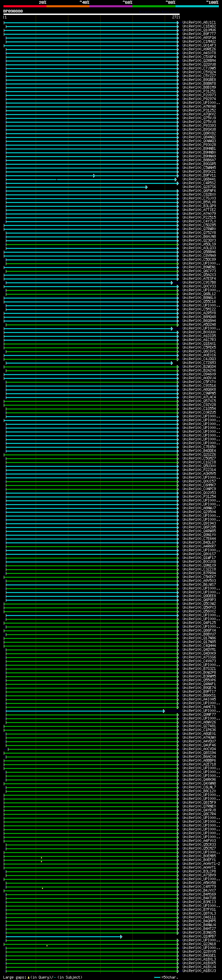
Task: Click the orange ~40% identity legend bar
Action: [68, 6]
